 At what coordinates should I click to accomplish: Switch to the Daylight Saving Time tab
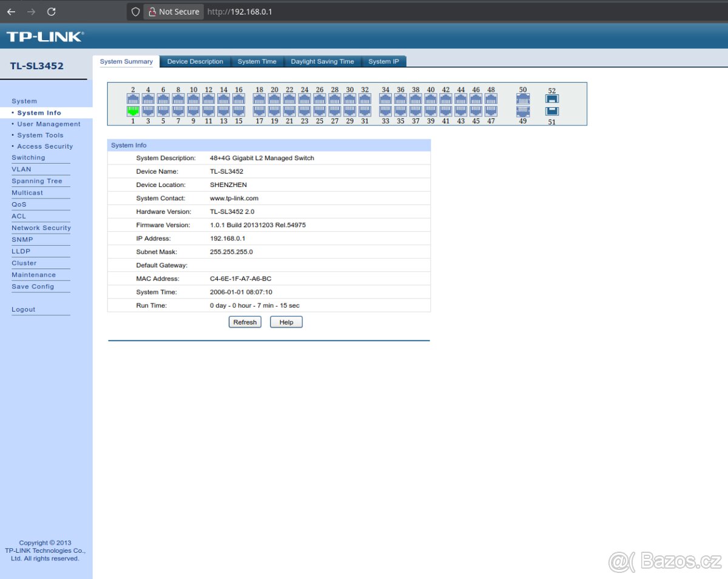(323, 61)
